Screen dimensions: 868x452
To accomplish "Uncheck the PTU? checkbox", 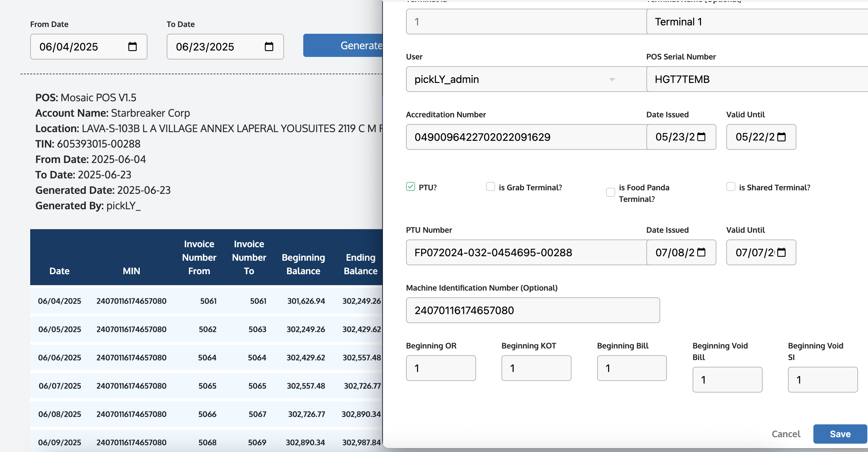I will [411, 186].
